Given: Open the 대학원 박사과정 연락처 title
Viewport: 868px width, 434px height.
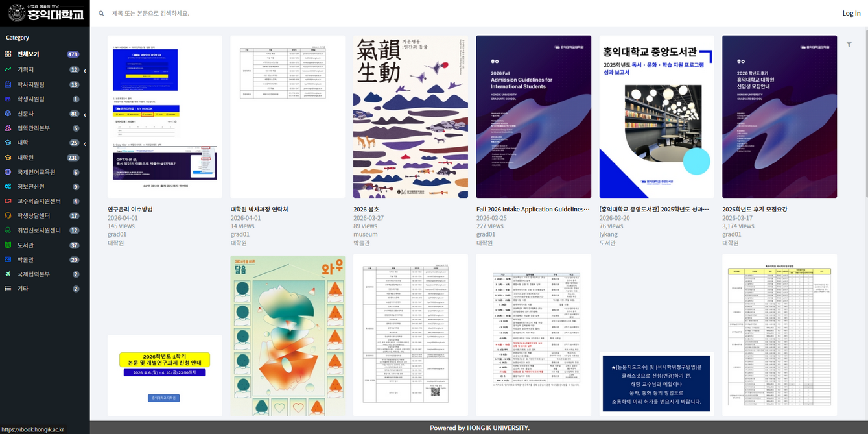Looking at the screenshot, I should coord(259,210).
